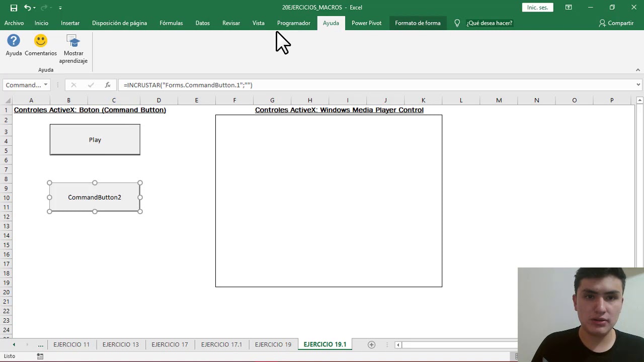Open the Name Box dropdown arrow
The image size is (644, 362).
pos(45,85)
